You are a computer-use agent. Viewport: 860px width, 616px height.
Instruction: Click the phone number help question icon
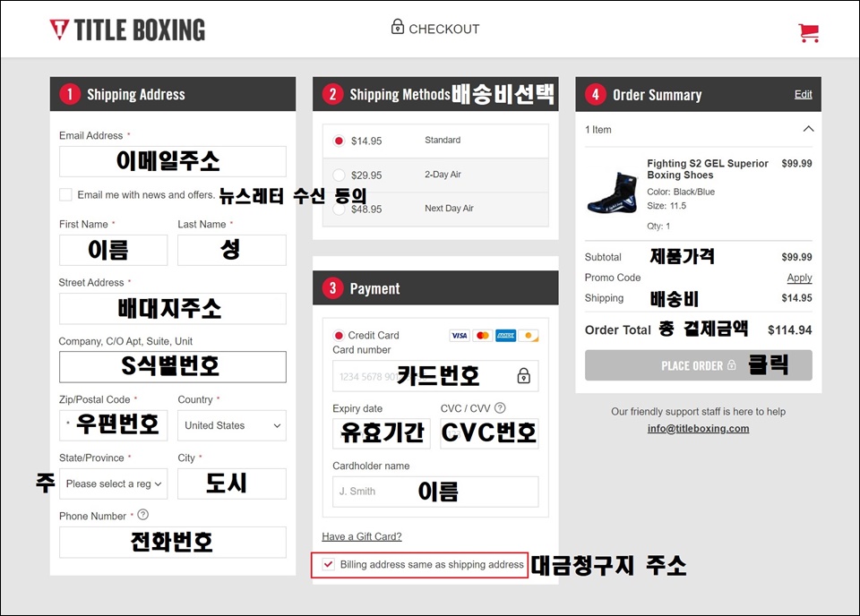[x=143, y=515]
